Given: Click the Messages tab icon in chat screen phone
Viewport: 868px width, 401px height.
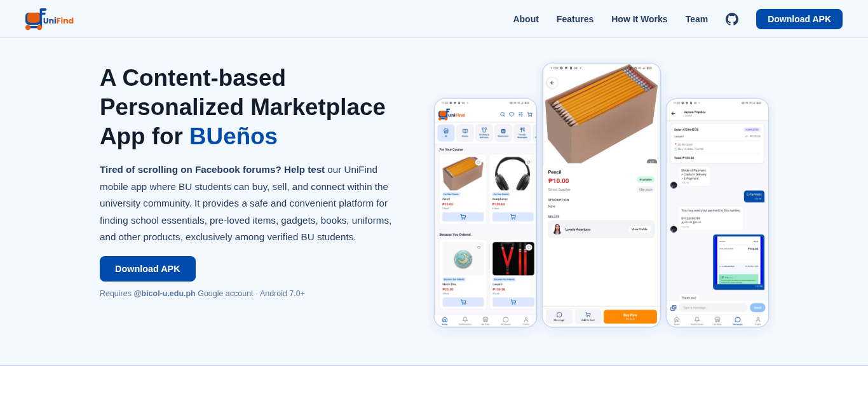Looking at the screenshot, I should tap(738, 320).
